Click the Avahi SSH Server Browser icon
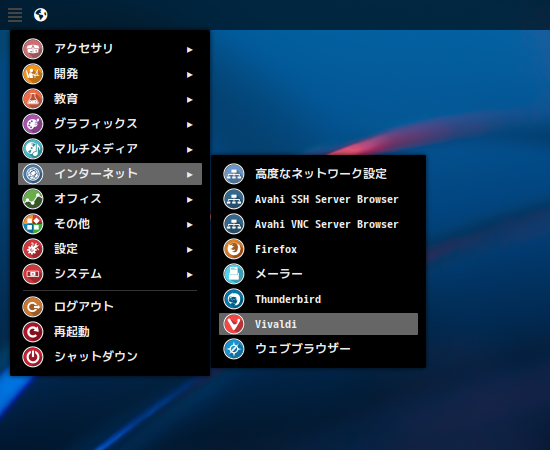 [x=234, y=199]
